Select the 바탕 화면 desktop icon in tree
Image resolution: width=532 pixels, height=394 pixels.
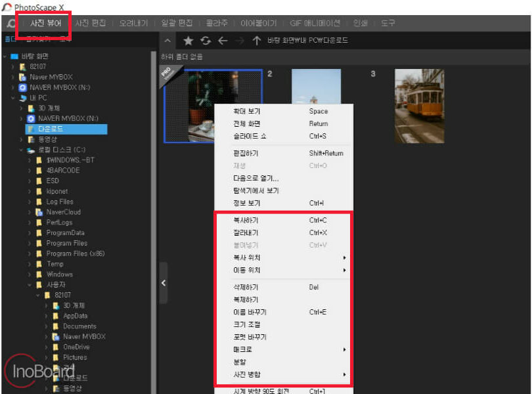point(14,56)
